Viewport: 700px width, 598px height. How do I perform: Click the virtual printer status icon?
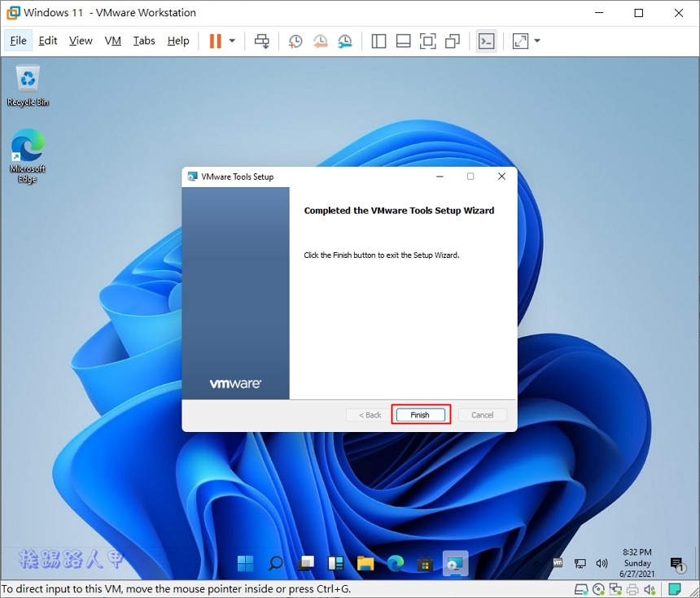(x=632, y=589)
